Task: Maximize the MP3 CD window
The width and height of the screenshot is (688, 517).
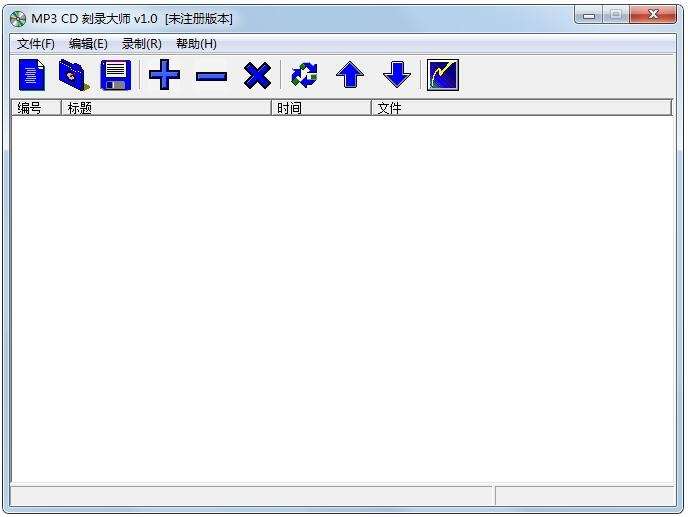Action: tap(616, 15)
